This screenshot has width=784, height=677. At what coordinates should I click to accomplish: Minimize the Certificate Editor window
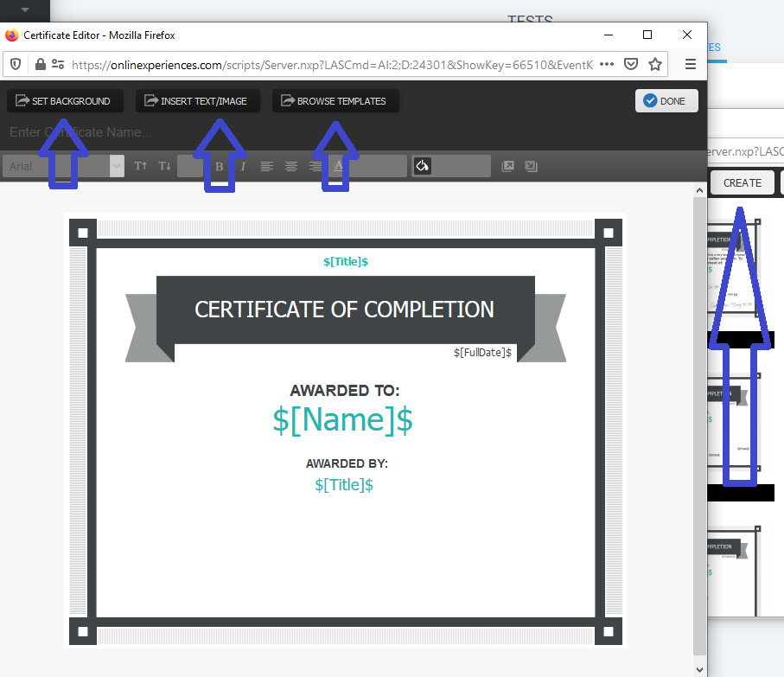tap(609, 35)
